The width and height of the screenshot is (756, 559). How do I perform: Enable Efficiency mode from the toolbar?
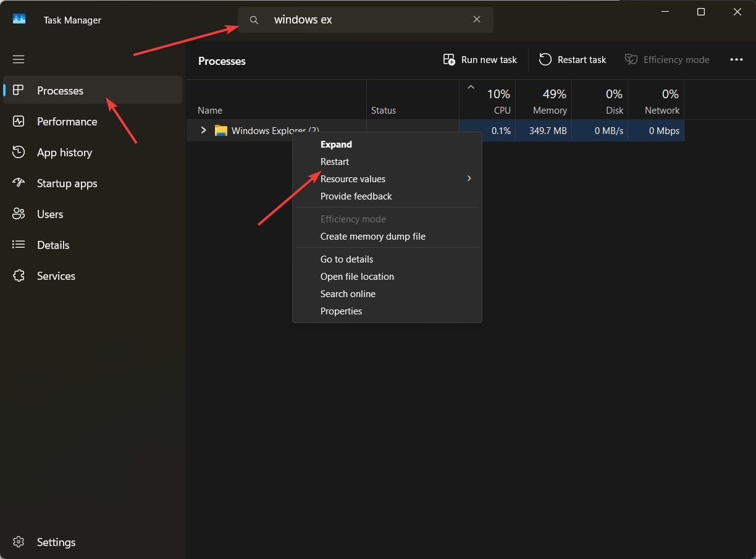(x=667, y=59)
